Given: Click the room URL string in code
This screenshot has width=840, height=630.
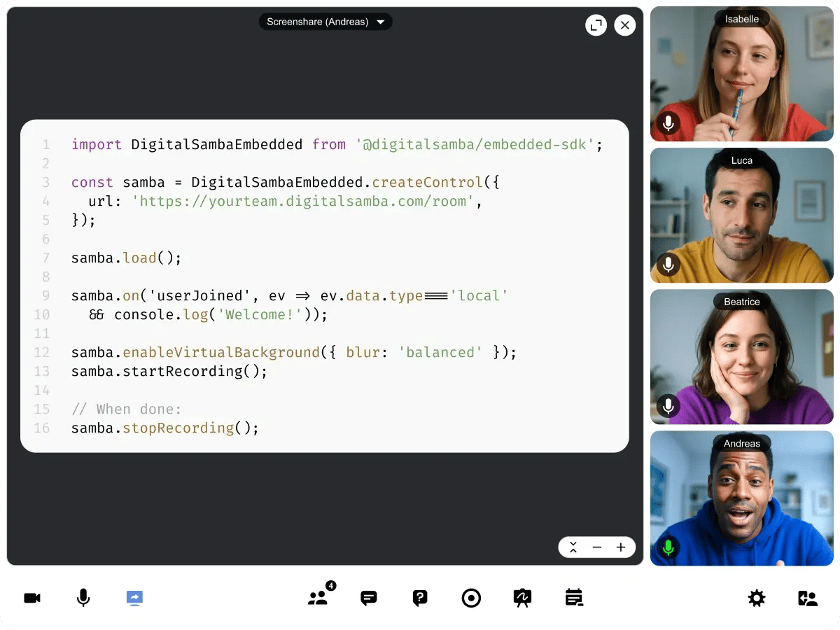Looking at the screenshot, I should coord(303,202).
